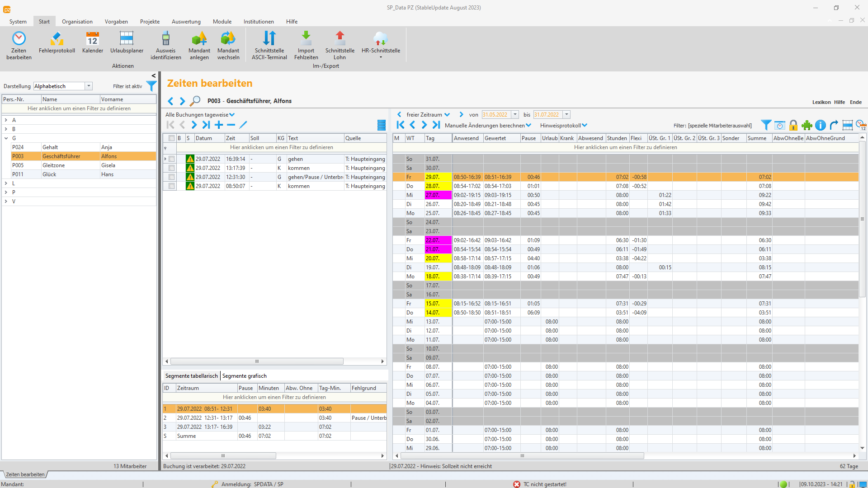Screen dimensions: 868x488
Task: Check the checkbox for 08:50:07 kommen booking
Action: [172, 186]
